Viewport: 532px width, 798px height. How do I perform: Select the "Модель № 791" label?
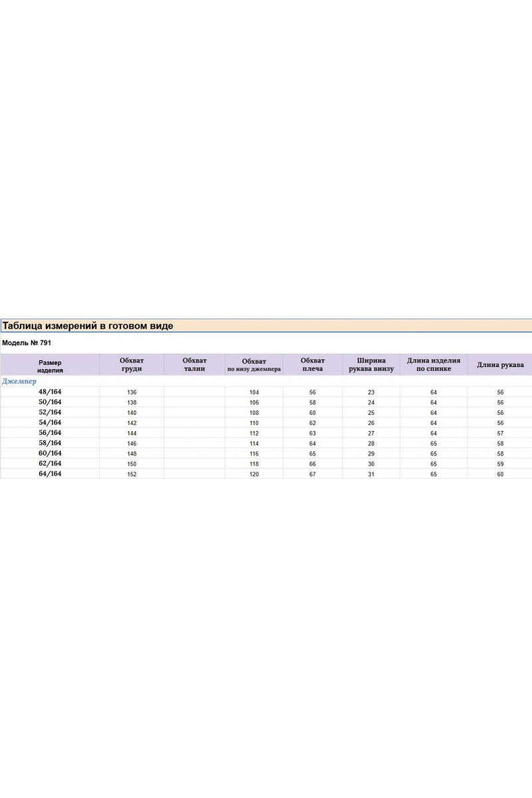click(27, 343)
